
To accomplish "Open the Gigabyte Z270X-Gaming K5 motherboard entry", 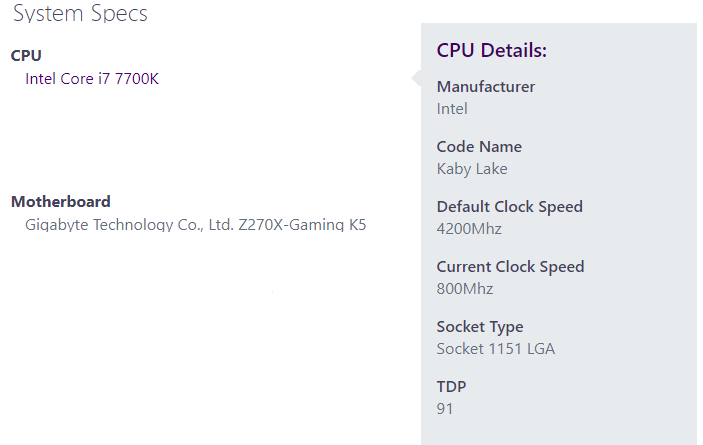I will tap(195, 225).
